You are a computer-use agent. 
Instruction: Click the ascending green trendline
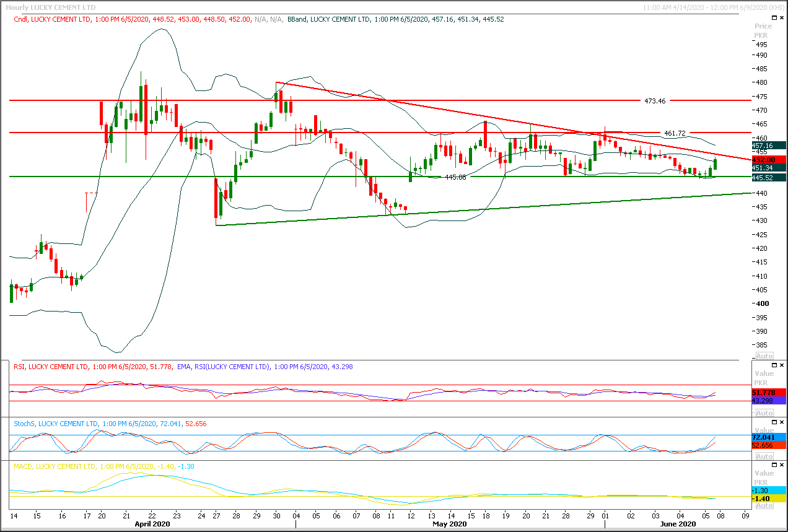[483, 209]
